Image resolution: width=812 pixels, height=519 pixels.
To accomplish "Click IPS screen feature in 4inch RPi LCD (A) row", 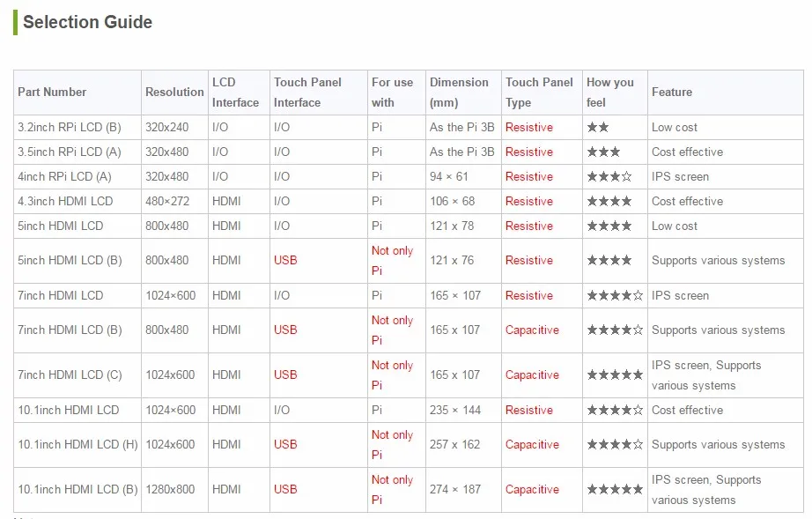I will 680,176.
